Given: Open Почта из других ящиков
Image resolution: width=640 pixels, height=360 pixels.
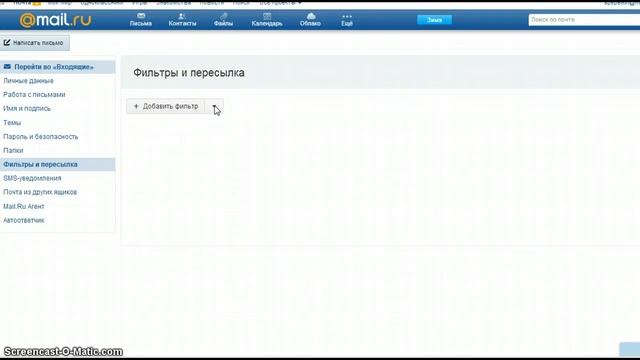Looking at the screenshot, I should click(x=40, y=192).
